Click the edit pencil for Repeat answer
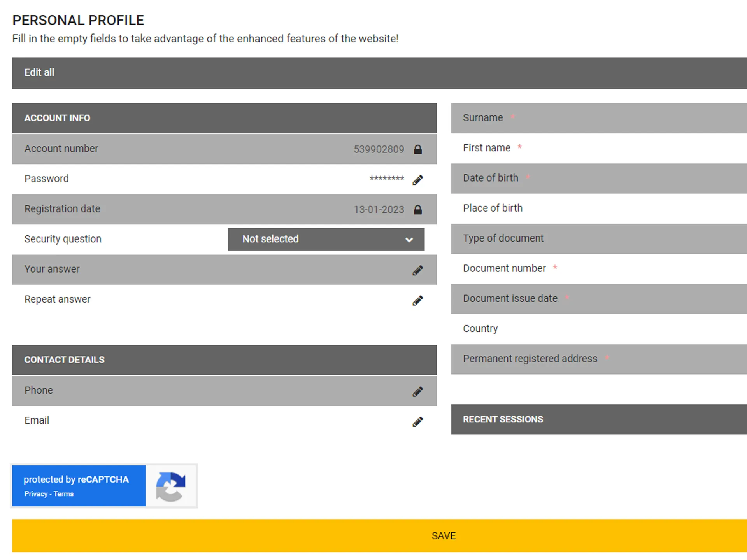Screen dimensions: 747x560 (417, 300)
